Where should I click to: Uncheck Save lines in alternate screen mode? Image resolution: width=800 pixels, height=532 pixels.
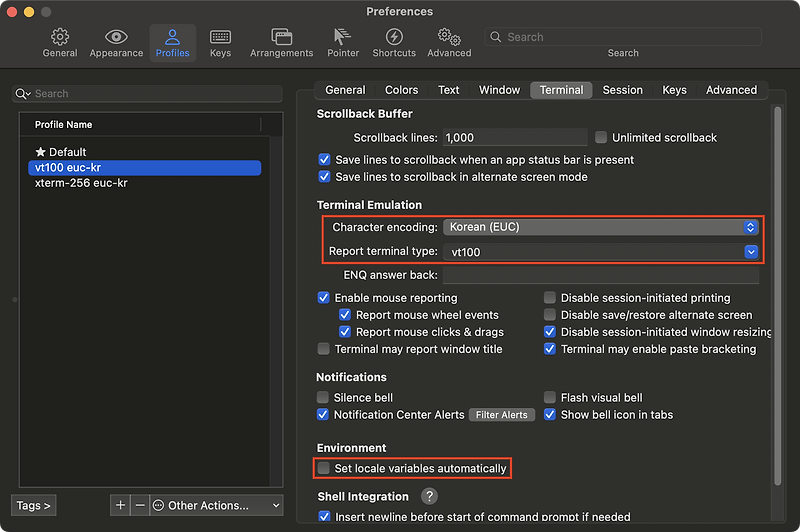[324, 176]
